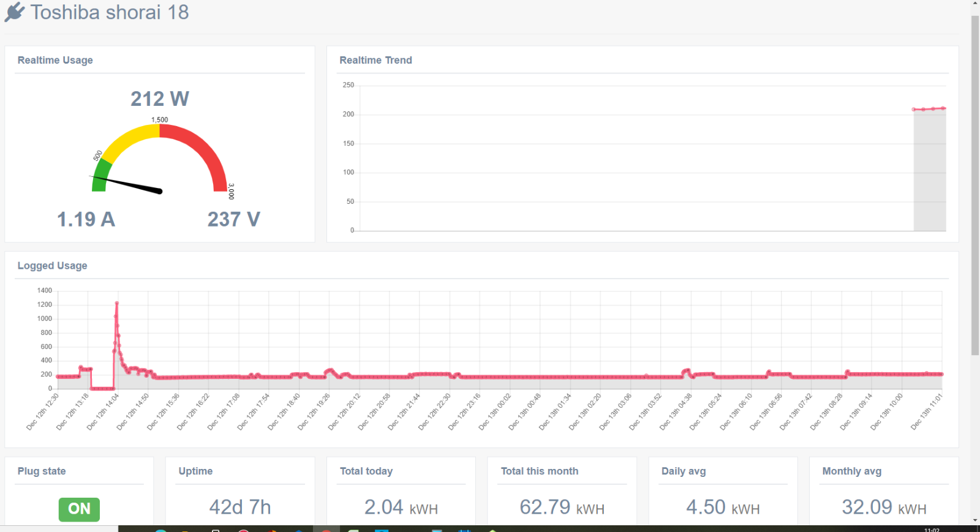
Task: Click the Realtime Usage panel heading
Action: pos(55,60)
